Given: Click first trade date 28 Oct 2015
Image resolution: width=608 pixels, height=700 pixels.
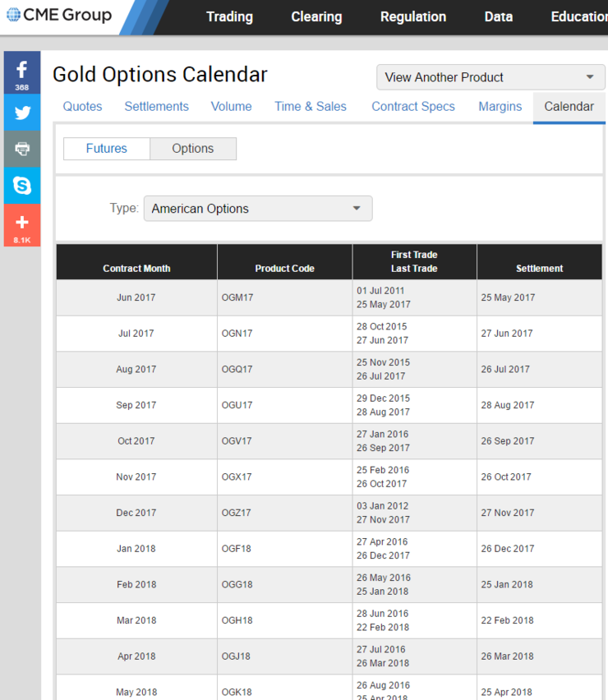Looking at the screenshot, I should tap(382, 326).
